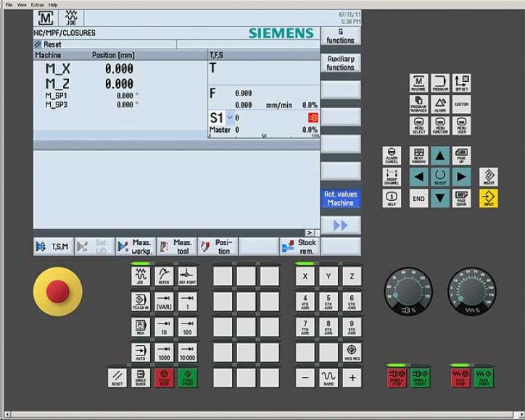Open the S1 spindle dropdown
525x420 pixels.
(230, 117)
